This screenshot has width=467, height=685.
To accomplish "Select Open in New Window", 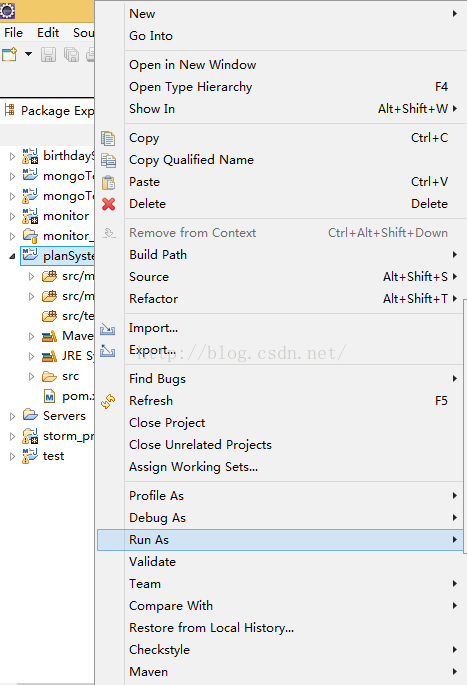I will coord(280,65).
